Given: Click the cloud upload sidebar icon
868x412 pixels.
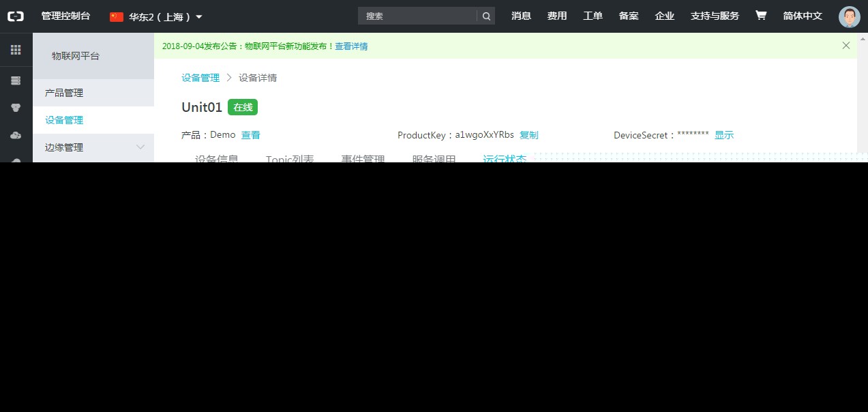Looking at the screenshot, I should [16, 135].
